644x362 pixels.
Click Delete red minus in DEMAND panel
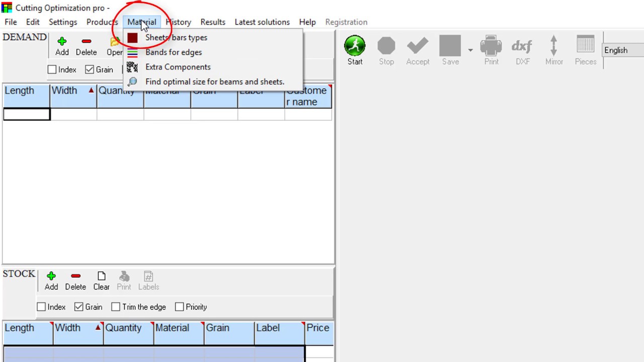click(86, 41)
